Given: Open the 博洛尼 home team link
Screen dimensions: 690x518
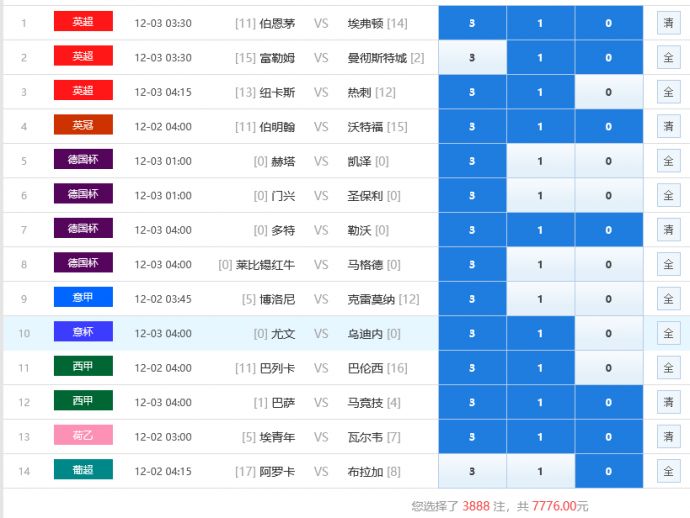Looking at the screenshot, I should point(277,299).
